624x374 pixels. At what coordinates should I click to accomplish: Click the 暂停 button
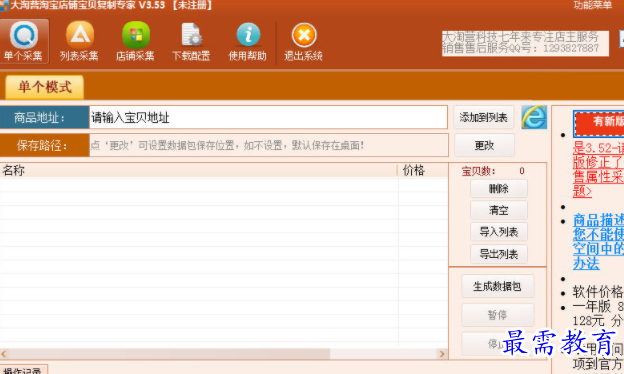(497, 315)
